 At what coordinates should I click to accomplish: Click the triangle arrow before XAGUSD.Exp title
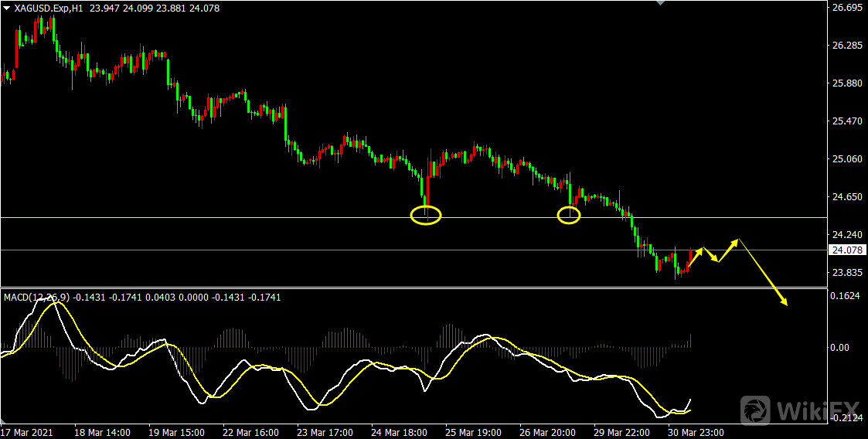coord(7,8)
